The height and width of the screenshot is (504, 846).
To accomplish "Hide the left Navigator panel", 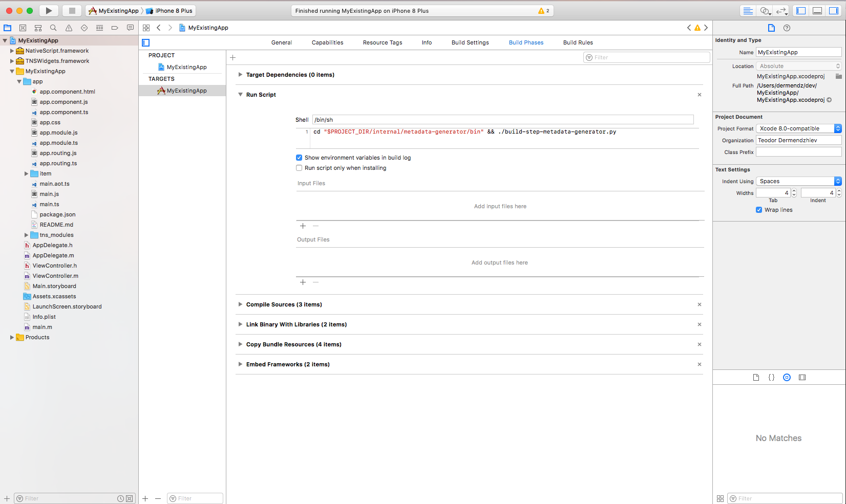I will (x=801, y=11).
